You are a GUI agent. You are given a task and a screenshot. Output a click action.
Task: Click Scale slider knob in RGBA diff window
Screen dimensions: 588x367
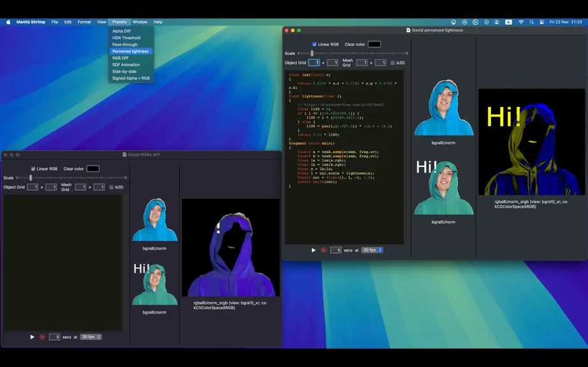[x=31, y=178]
